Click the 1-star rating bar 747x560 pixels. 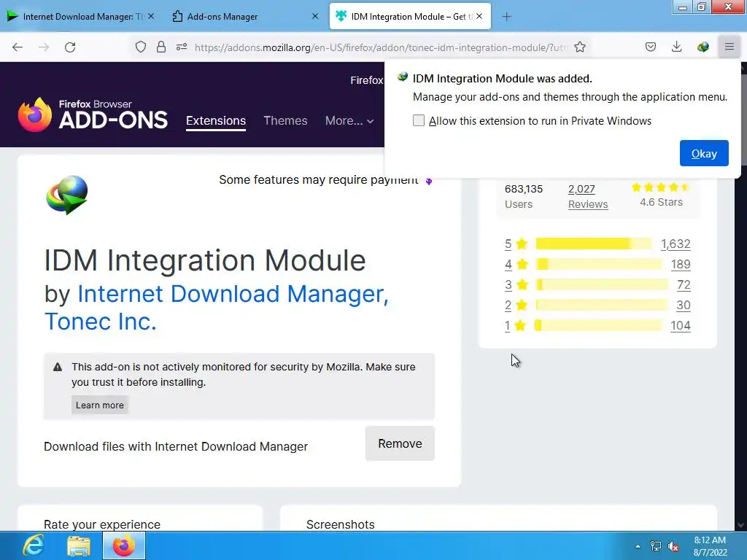(x=599, y=325)
